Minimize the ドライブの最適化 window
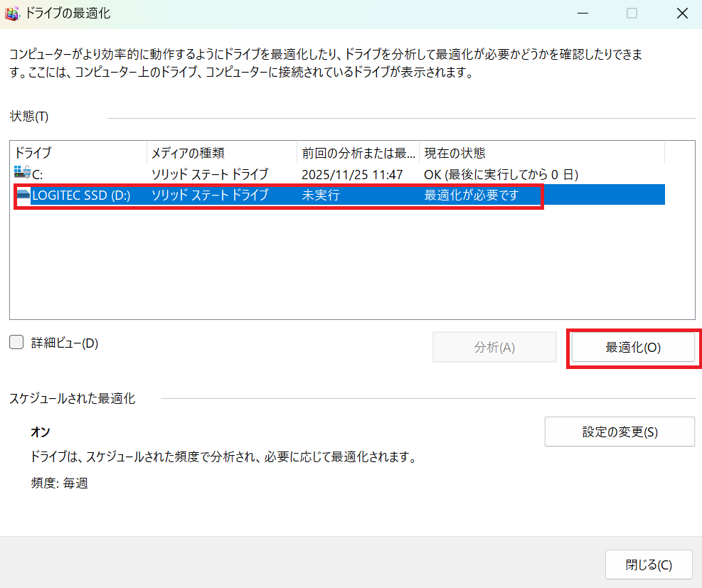 click(583, 13)
